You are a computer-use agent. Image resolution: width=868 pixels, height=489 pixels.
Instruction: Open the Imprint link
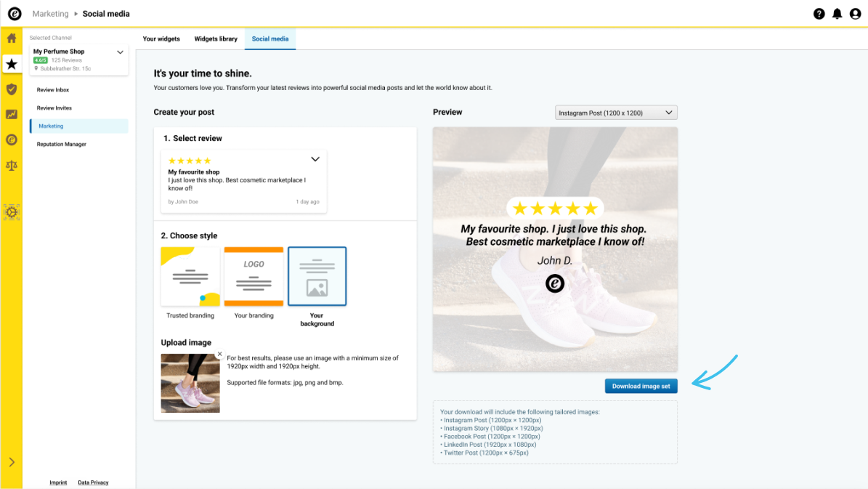click(58, 482)
